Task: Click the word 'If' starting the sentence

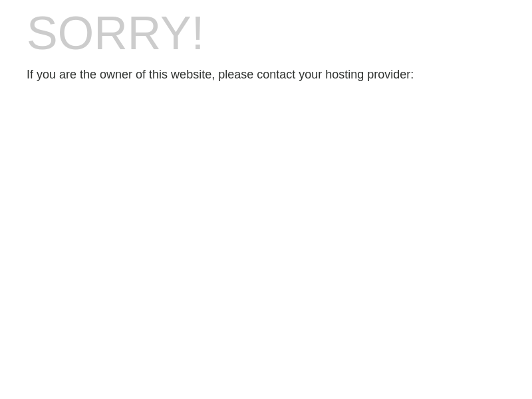Action: (x=30, y=74)
